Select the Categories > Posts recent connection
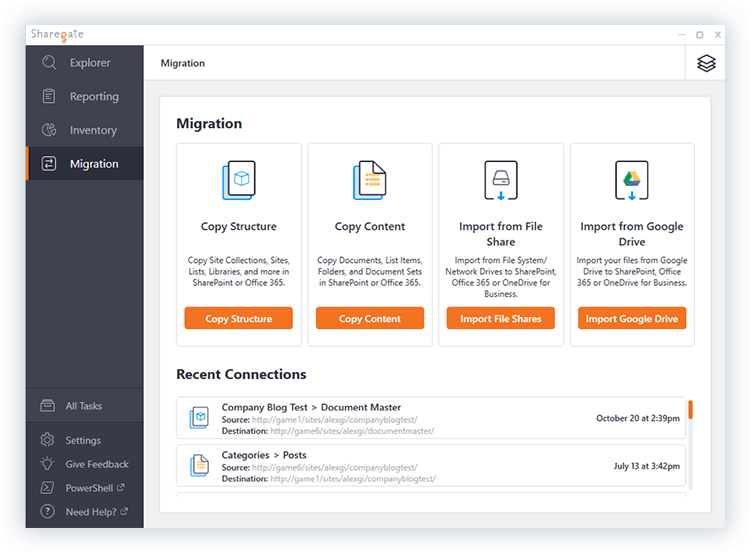 tap(431, 466)
